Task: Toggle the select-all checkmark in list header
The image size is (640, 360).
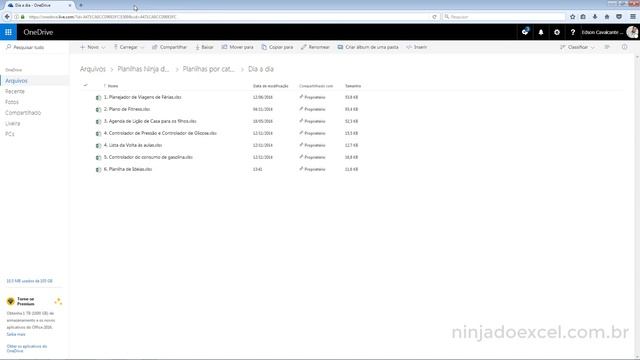Action: coord(85,85)
